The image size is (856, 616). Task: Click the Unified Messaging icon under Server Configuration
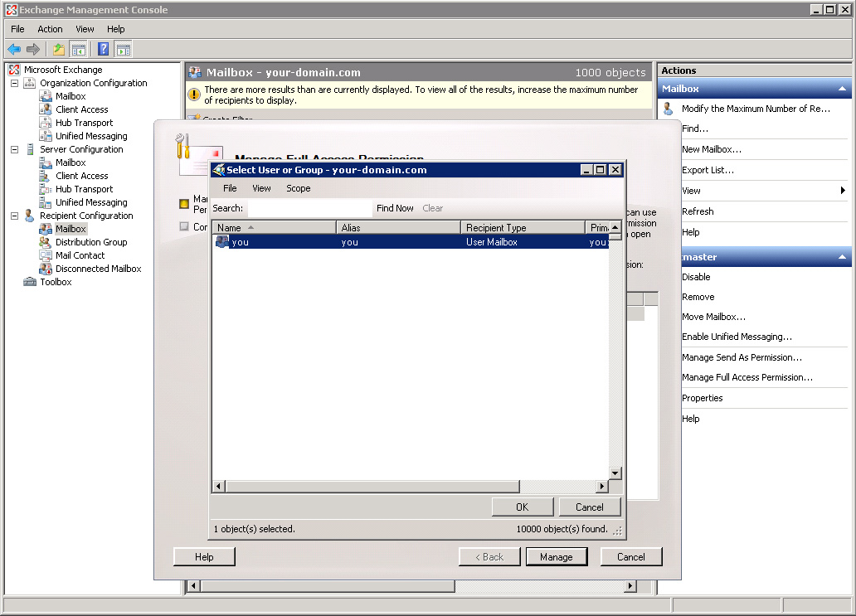coord(46,202)
